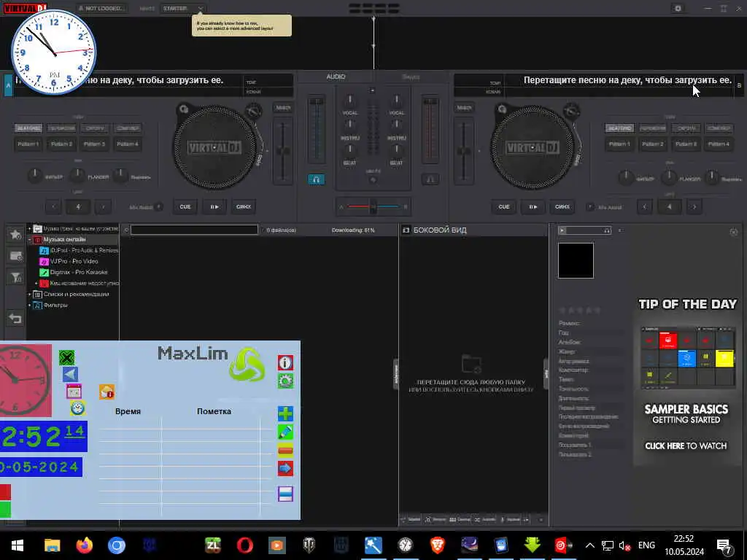The image size is (747, 560).
Task: Open Brave browser from the taskbar
Action: (438, 545)
